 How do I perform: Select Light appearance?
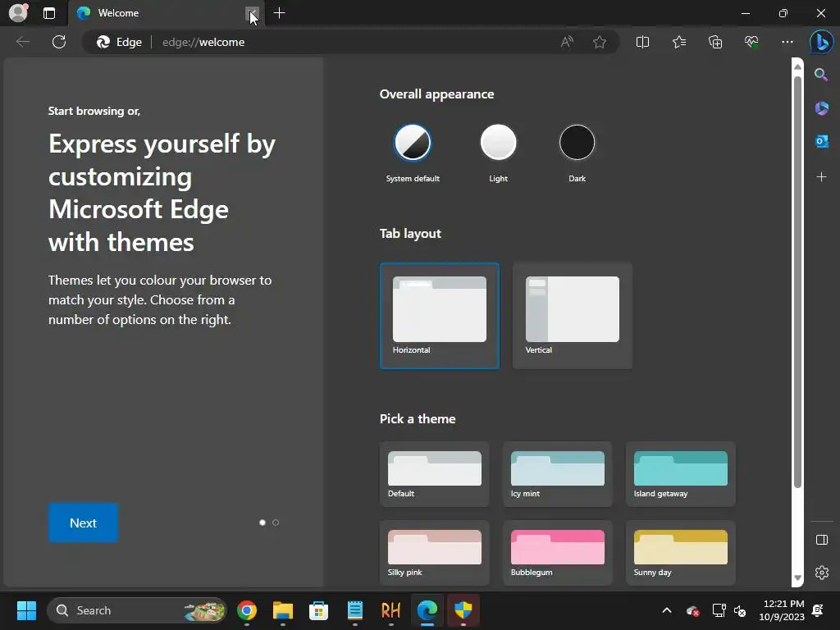tap(498, 143)
